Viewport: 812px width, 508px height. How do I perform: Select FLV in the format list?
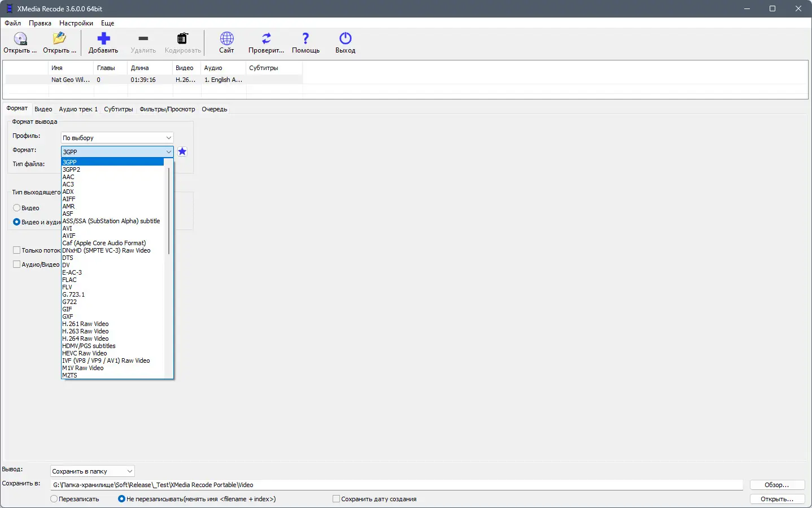tap(112, 287)
